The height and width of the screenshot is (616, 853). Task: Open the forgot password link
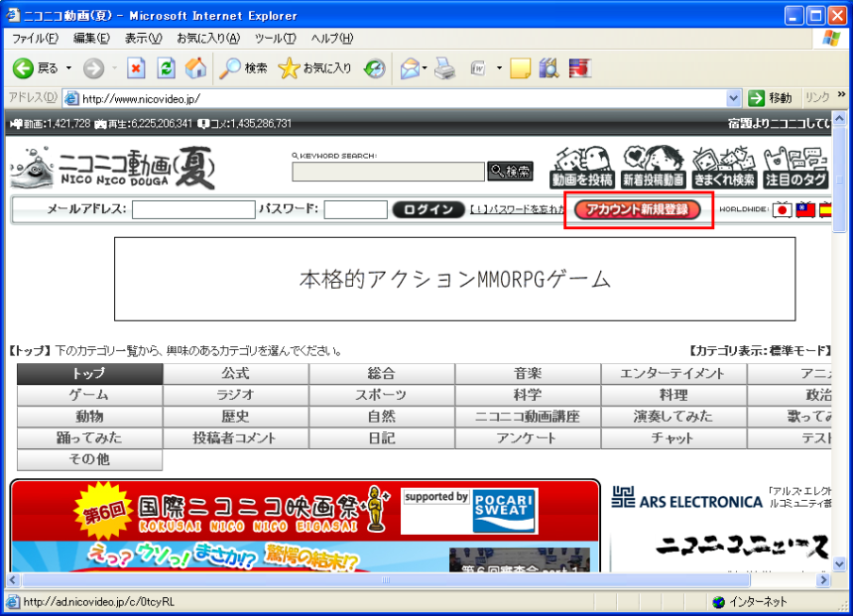(x=518, y=210)
